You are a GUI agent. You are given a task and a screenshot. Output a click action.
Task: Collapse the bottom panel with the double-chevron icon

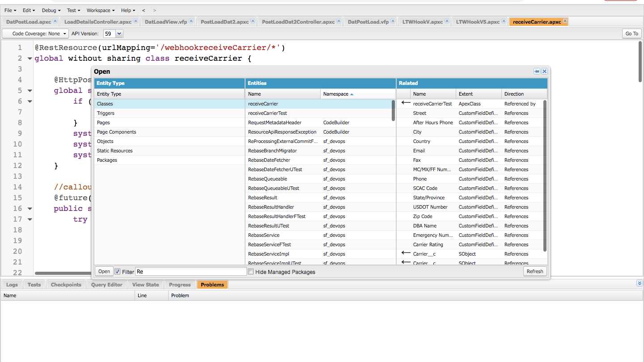tap(640, 283)
